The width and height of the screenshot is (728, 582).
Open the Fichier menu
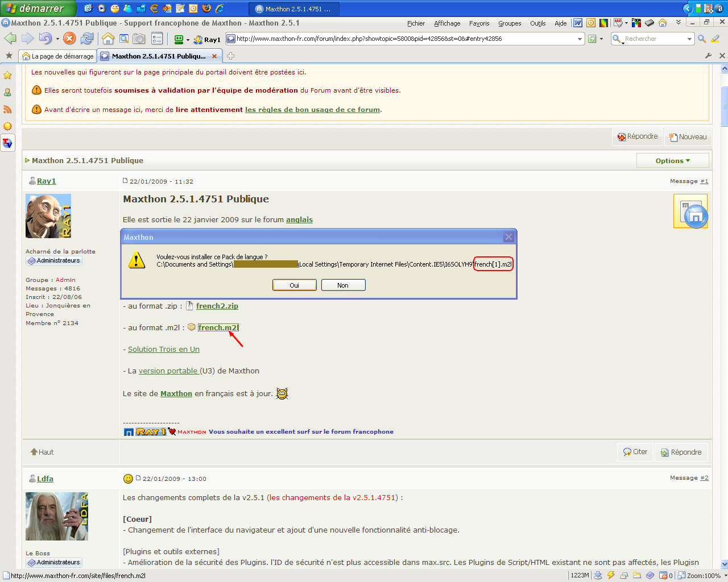tap(416, 23)
